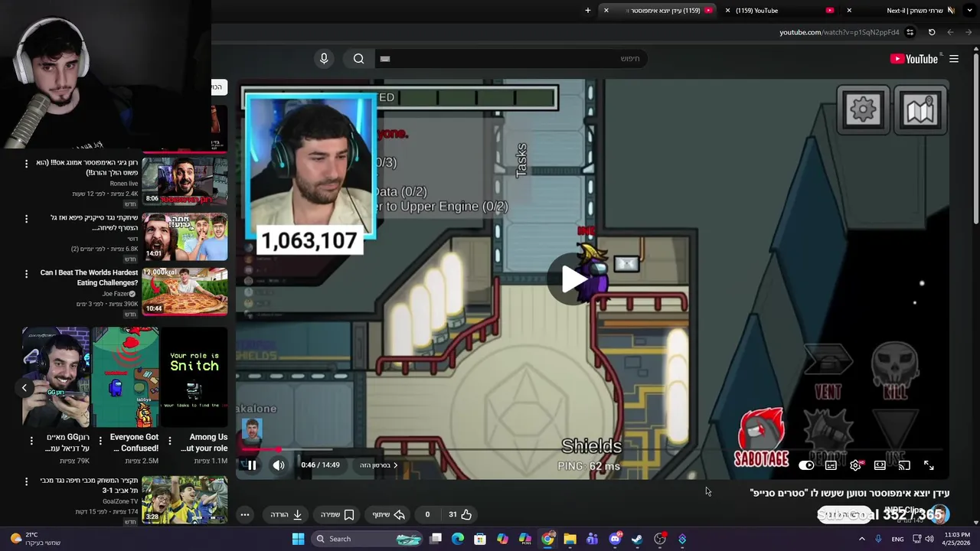
Task: Close the Next-il browser tab
Action: pyautogui.click(x=849, y=11)
